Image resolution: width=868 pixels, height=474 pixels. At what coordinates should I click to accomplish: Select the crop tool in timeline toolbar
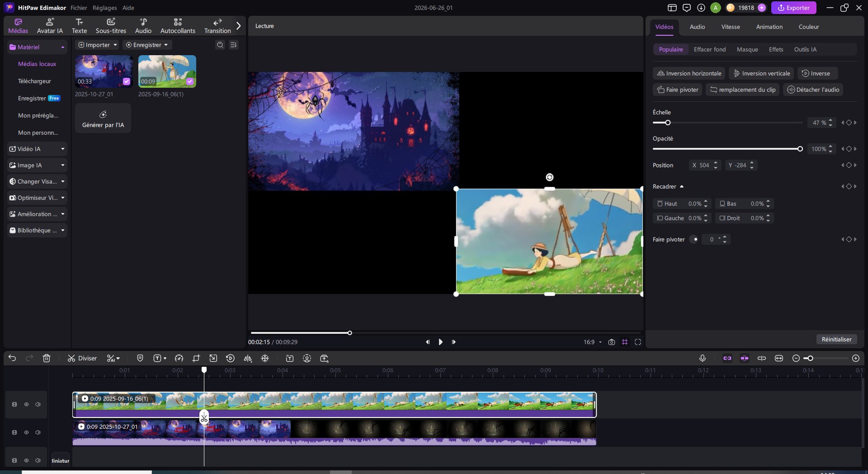(x=196, y=358)
